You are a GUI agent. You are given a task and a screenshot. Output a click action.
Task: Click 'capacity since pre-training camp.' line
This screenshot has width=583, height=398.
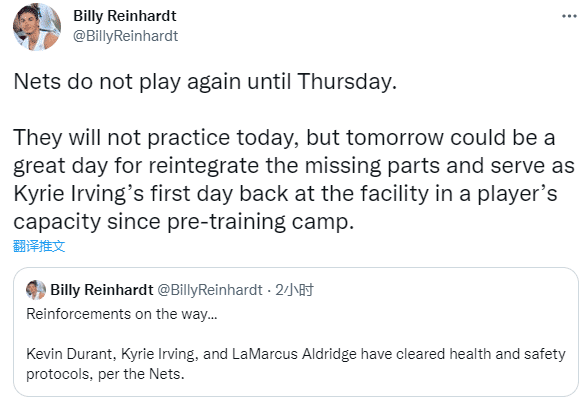(x=184, y=222)
